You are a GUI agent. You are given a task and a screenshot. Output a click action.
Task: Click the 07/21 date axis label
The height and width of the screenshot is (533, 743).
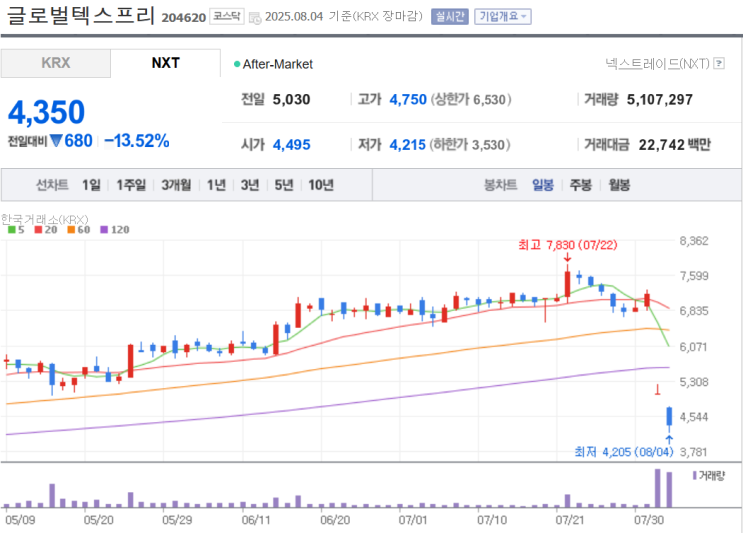coord(570,520)
